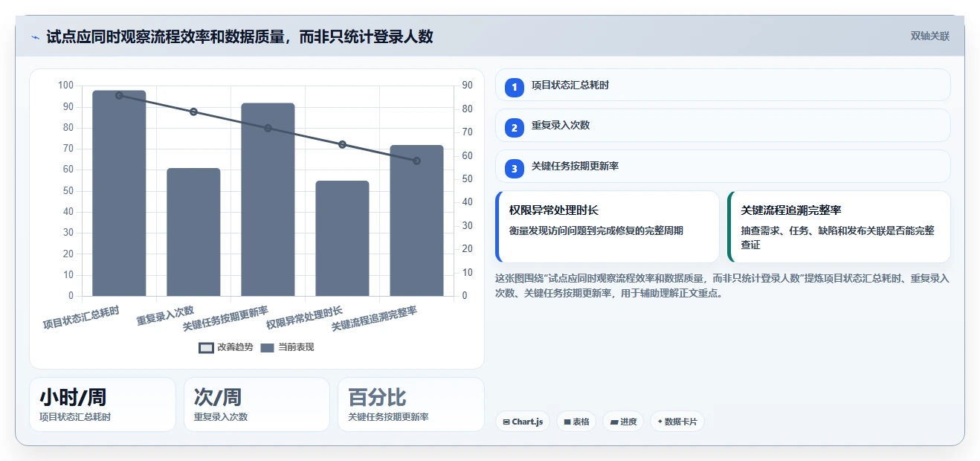The width and height of the screenshot is (980, 461).
Task: Click the right axis value 90
Action: (467, 86)
